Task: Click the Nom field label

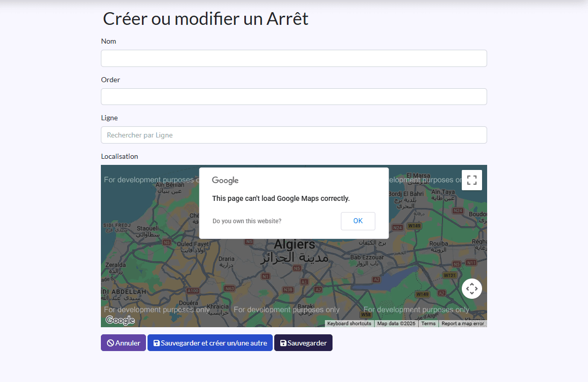Action: [x=108, y=41]
